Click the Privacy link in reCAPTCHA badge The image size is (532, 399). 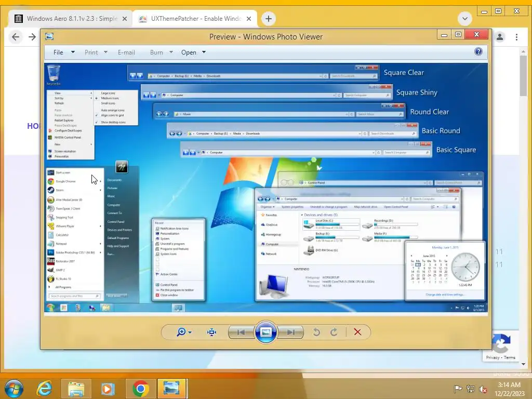(x=493, y=357)
